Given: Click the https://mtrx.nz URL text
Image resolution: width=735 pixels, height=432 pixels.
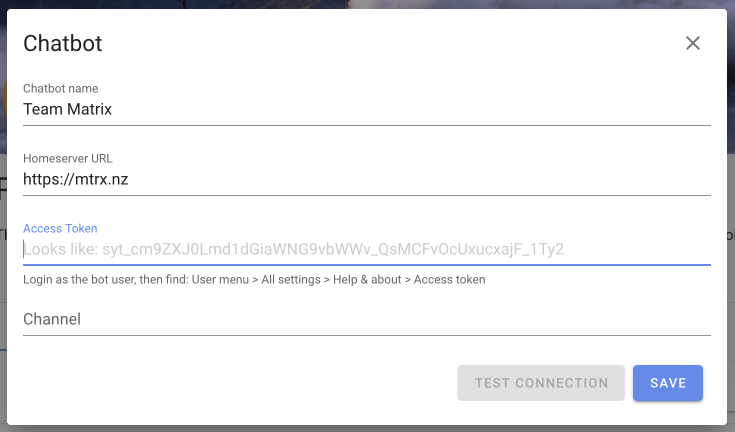Looking at the screenshot, I should pyautogui.click(x=75, y=179).
